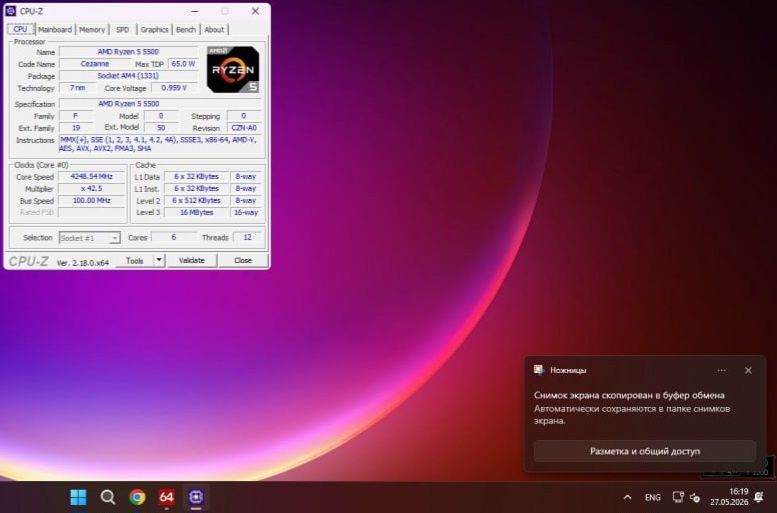777x513 pixels.
Task: Expand the Tools dropdown arrow
Action: coord(159,261)
